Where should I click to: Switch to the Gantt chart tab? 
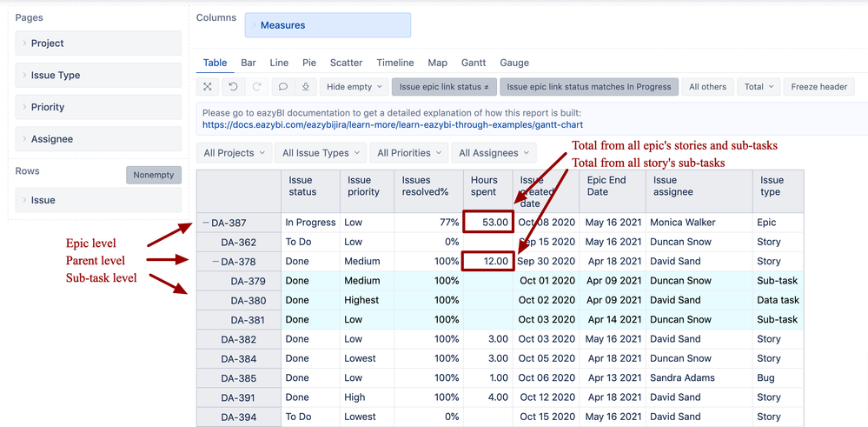(474, 63)
